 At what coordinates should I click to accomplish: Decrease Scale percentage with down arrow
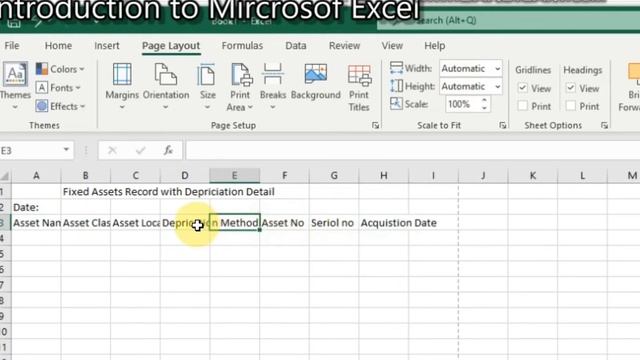pyautogui.click(x=484, y=108)
